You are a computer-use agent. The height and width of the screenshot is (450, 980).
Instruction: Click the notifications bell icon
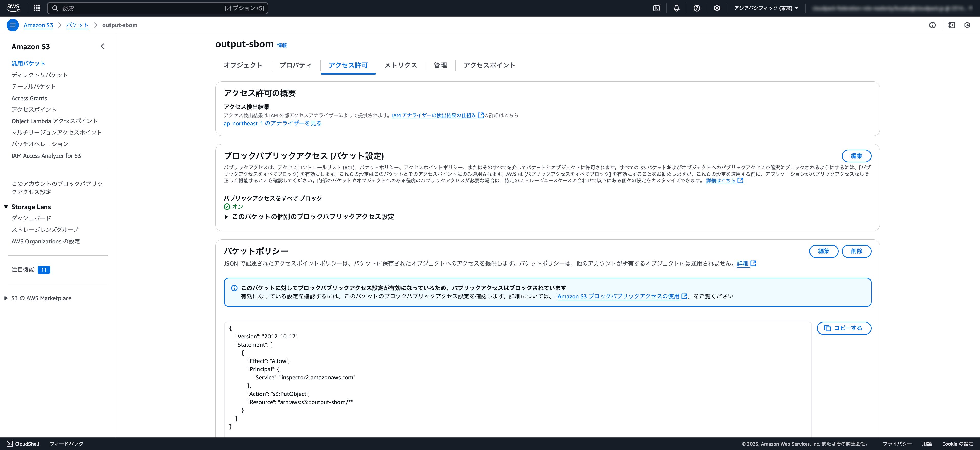tap(677, 8)
